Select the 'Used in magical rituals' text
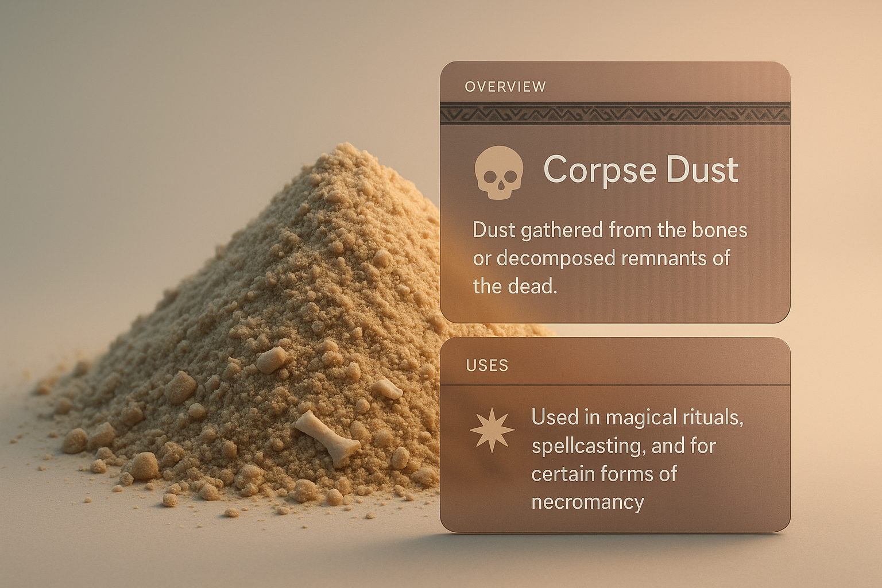Screen dimensions: 882x588 637,417
